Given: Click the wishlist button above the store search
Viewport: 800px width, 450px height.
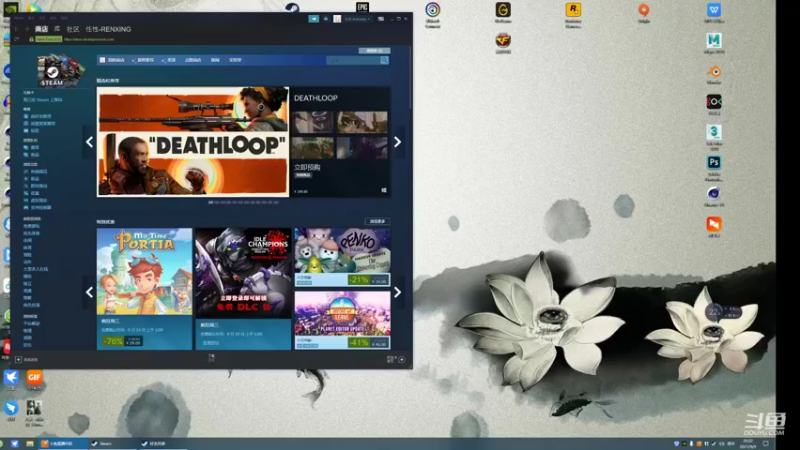Looking at the screenshot, I should pyautogui.click(x=374, y=51).
